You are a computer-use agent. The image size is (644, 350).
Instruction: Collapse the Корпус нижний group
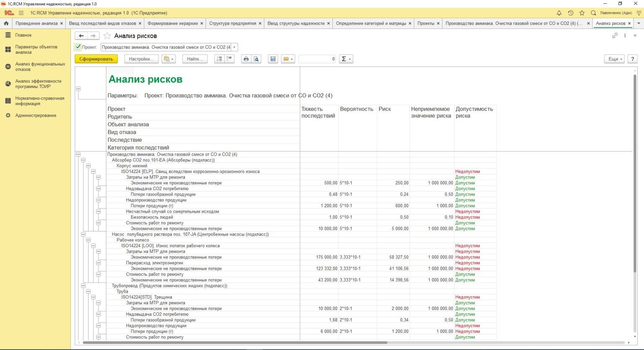pos(88,166)
